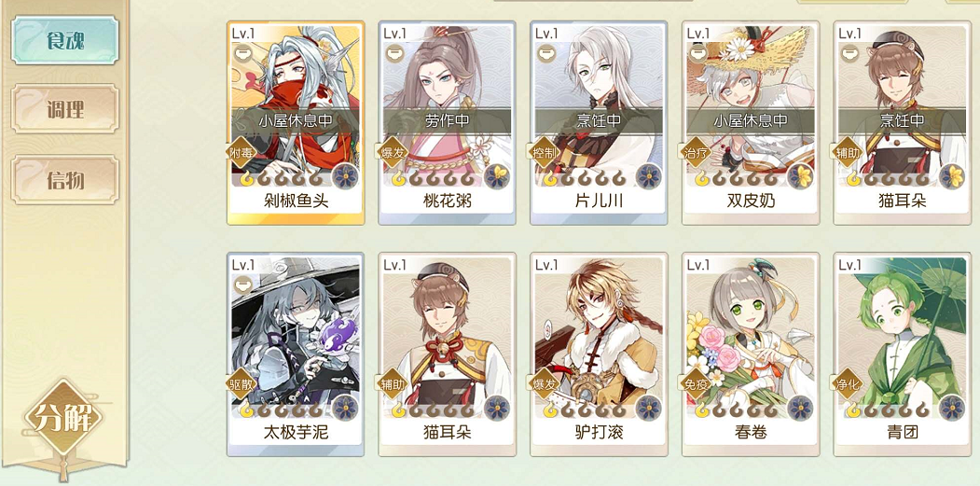The image size is (980, 486).
Task: Click the 附毒 badge on 剁椒鱼头
Action: tap(242, 152)
